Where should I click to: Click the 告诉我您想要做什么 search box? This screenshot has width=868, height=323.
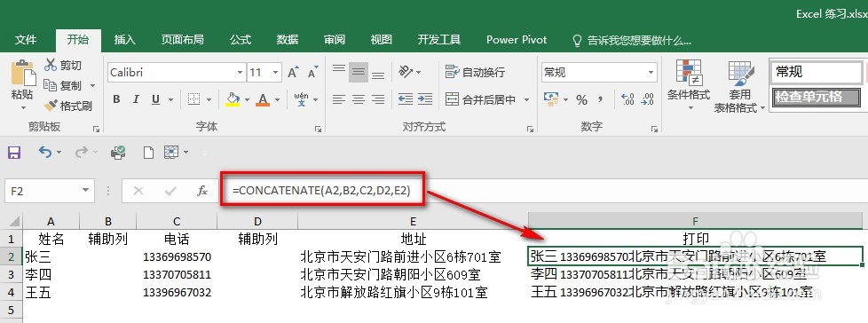[631, 41]
